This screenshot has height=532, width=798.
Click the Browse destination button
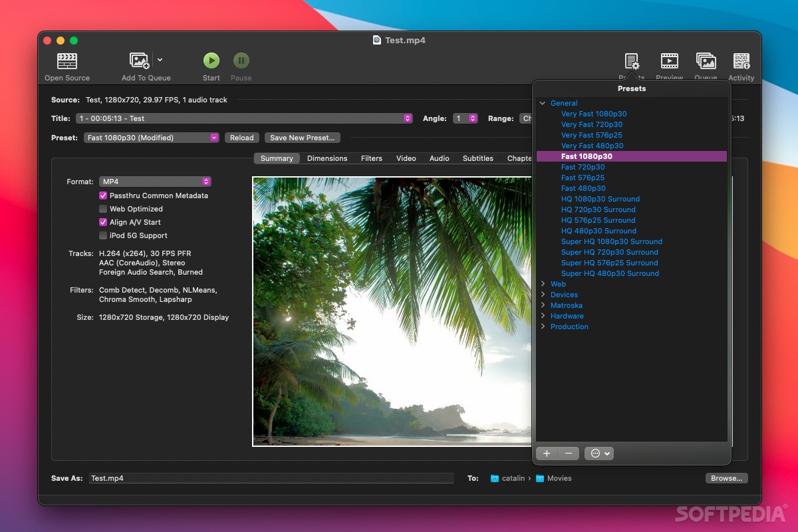(x=726, y=478)
